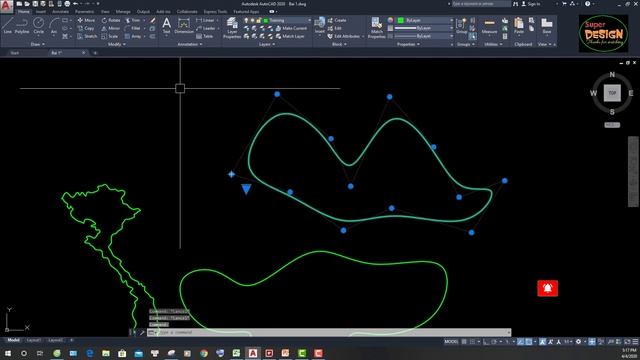Click the Leader annotation button
The width and height of the screenshot is (640, 360).
coord(206,28)
